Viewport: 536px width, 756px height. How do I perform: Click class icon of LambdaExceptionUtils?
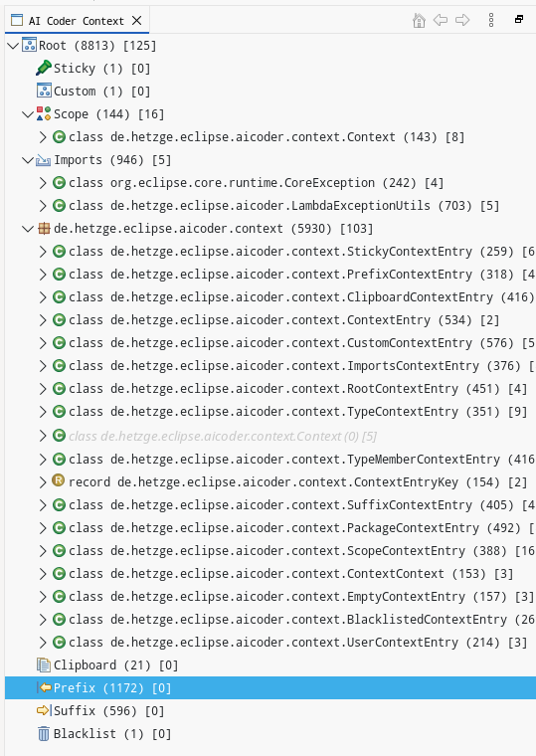(x=59, y=205)
